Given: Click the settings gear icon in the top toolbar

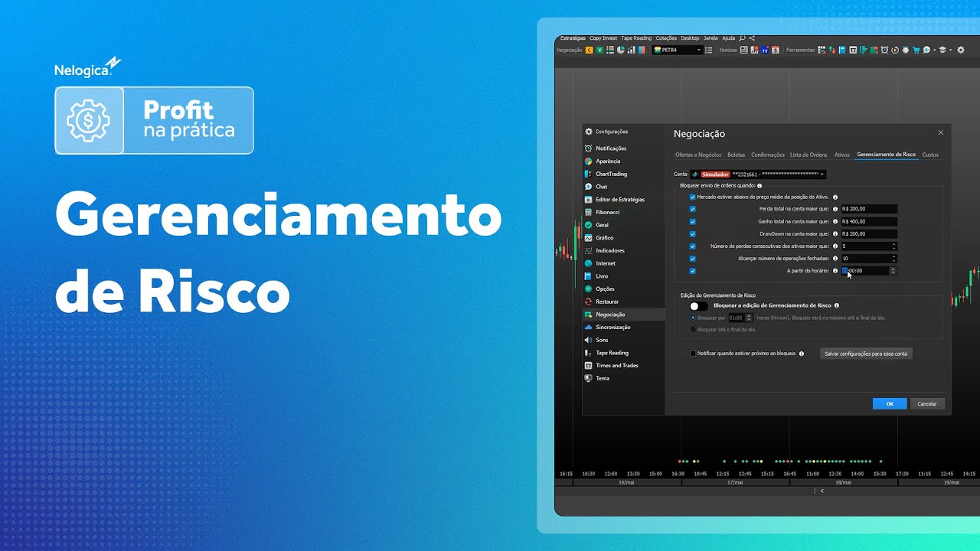Looking at the screenshot, I should tap(961, 50).
